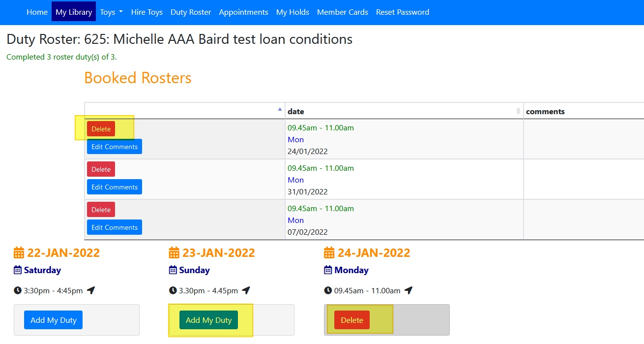The width and height of the screenshot is (644, 344).
Task: Open Hire Toys from navigation bar
Action: (x=146, y=12)
